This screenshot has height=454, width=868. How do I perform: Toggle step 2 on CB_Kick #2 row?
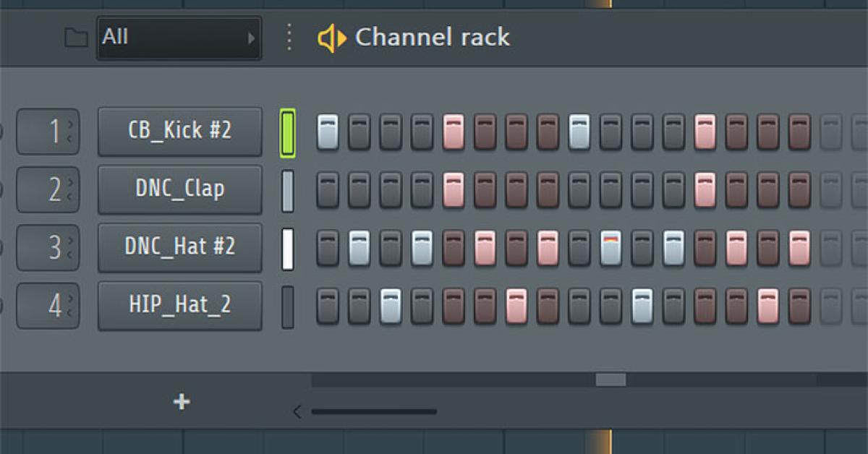point(359,132)
